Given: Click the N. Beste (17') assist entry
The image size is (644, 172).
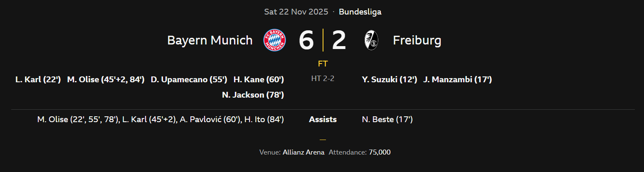Looking at the screenshot, I should [x=387, y=120].
